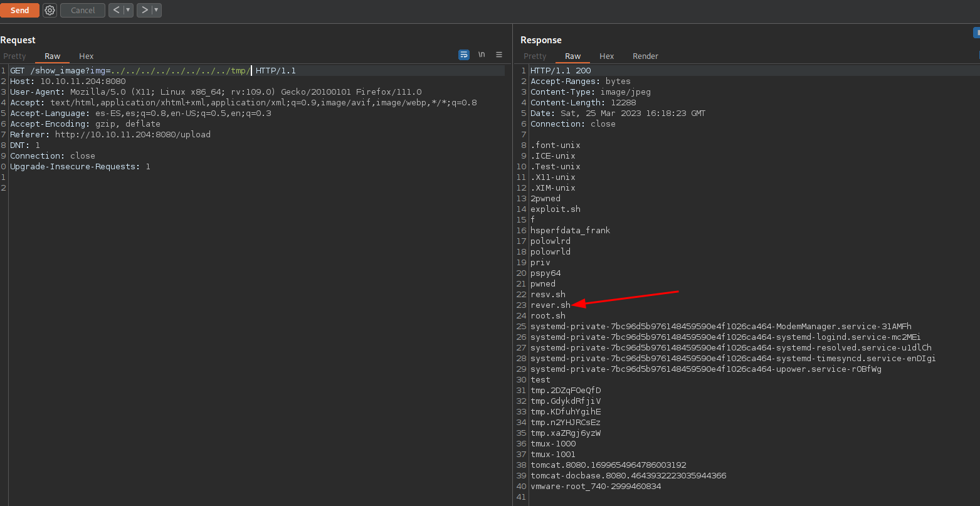Click the Referer header line
The width and height of the screenshot is (980, 506).
pyautogui.click(x=110, y=135)
